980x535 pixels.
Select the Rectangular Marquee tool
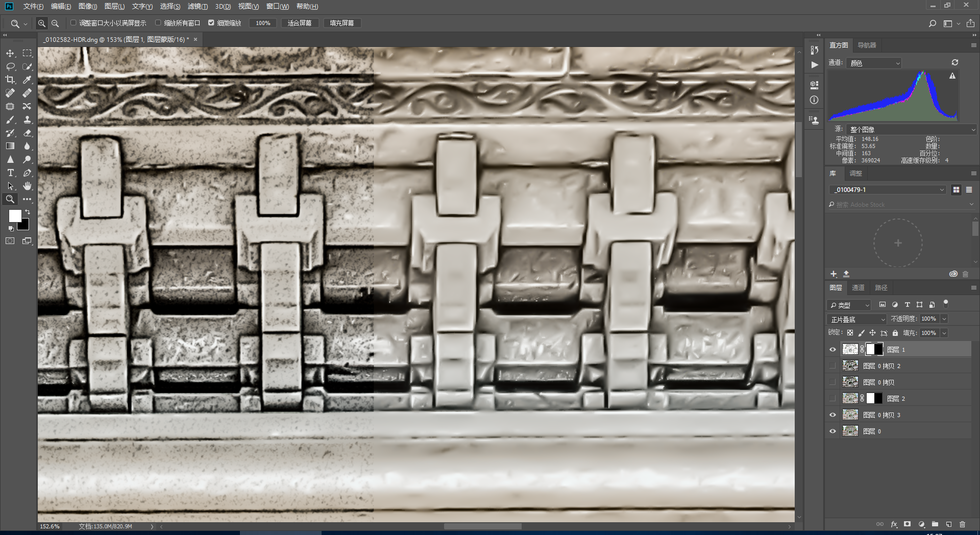point(27,53)
